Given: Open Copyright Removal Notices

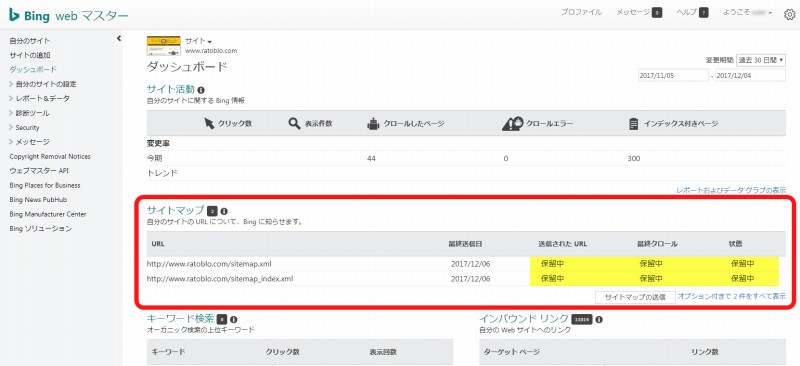Looking at the screenshot, I should [50, 156].
